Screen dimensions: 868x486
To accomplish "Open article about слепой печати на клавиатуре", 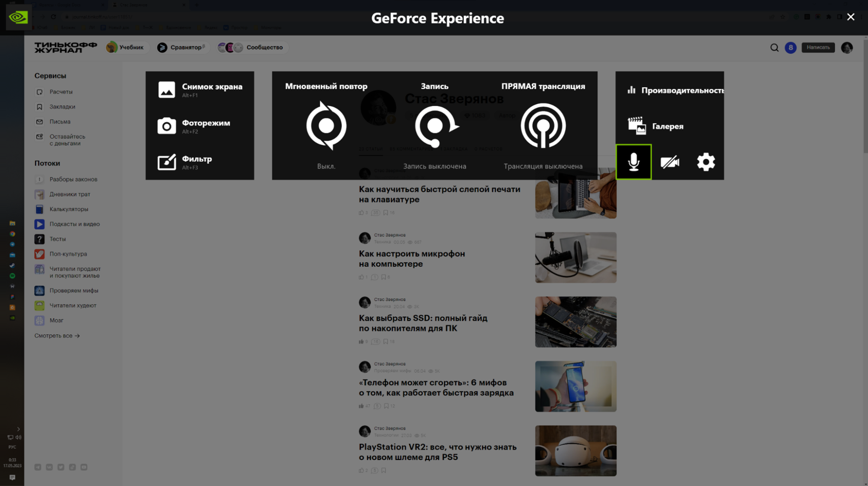I will click(x=439, y=194).
